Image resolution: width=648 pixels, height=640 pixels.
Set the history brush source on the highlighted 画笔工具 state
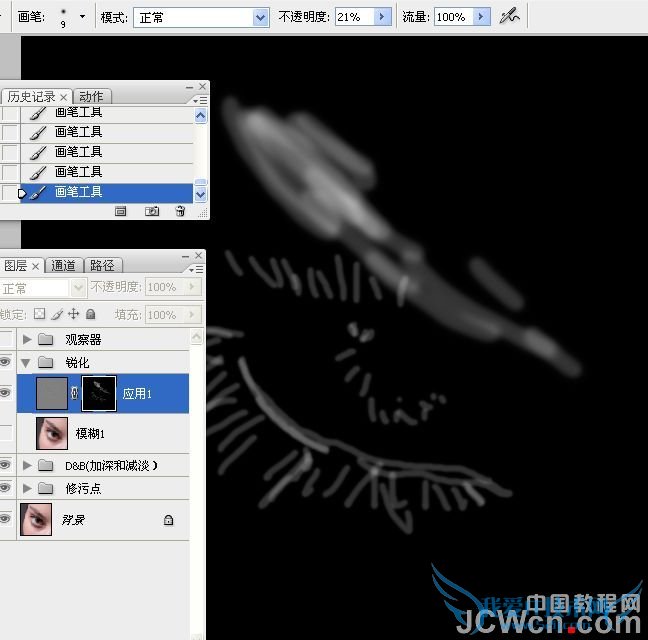click(10, 193)
